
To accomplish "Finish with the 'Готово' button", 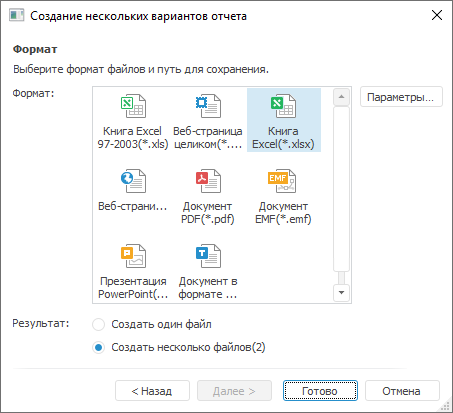I will coord(320,391).
